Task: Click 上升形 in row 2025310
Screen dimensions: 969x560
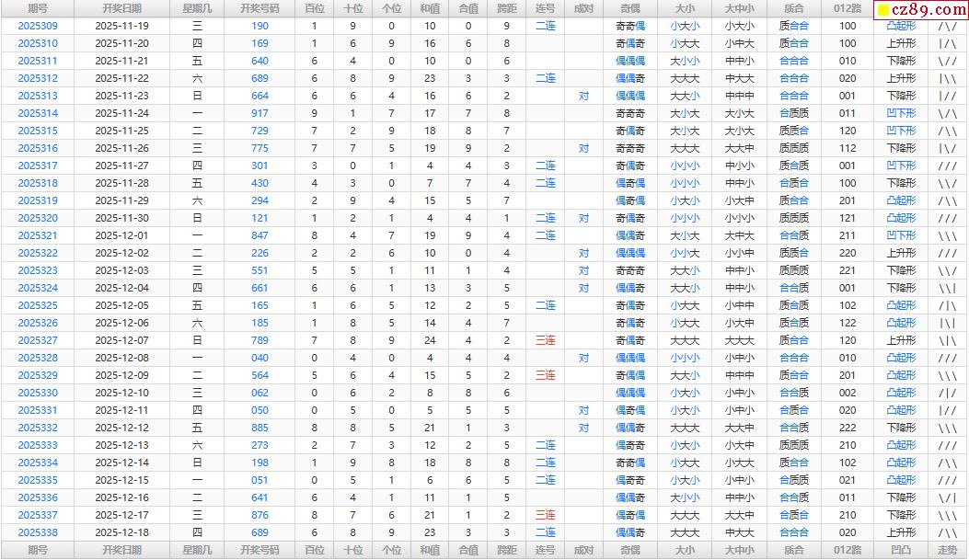Action: (x=902, y=43)
